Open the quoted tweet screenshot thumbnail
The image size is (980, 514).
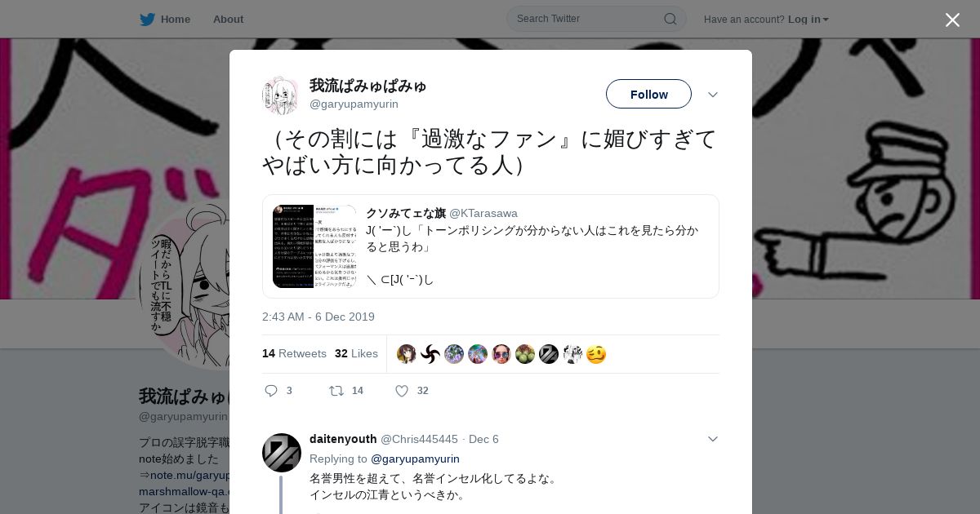tap(314, 246)
